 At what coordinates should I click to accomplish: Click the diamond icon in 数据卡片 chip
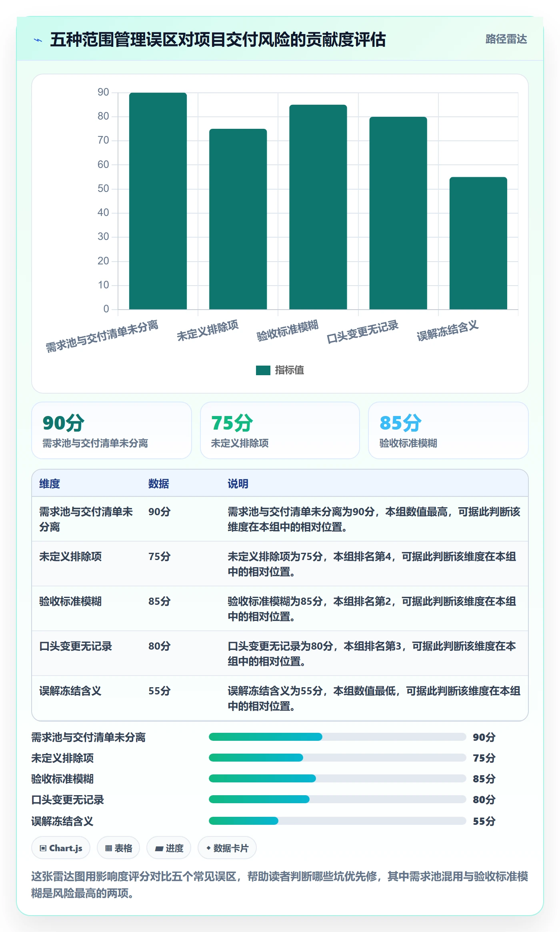coord(208,848)
